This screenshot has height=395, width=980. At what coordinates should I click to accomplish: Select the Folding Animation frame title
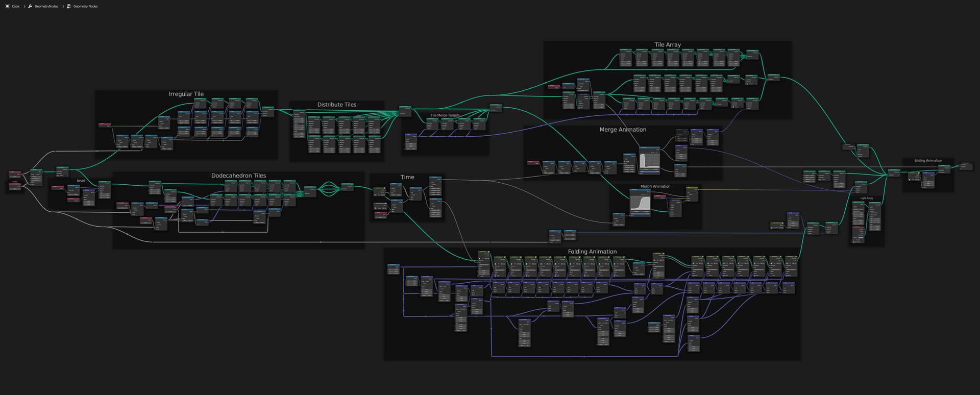(x=592, y=252)
